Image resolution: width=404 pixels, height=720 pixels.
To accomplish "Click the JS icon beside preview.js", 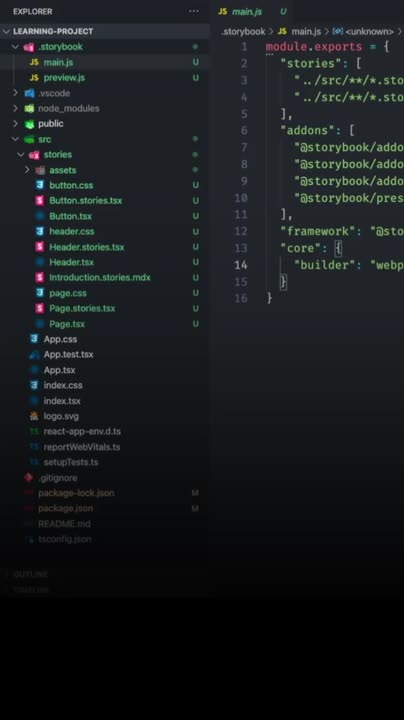I will click(x=34, y=78).
